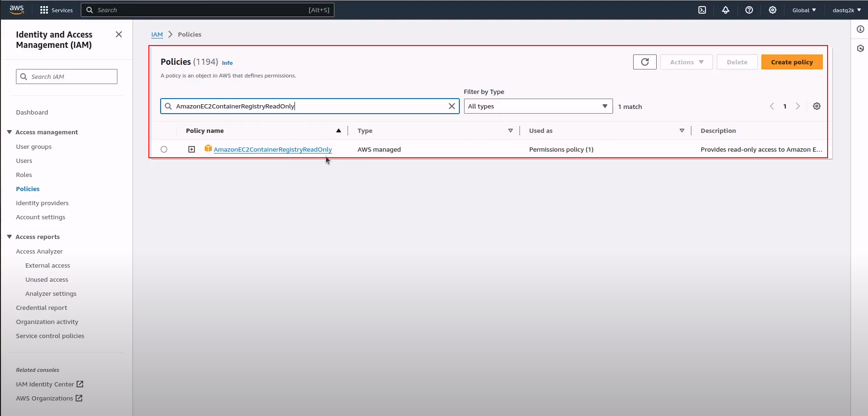This screenshot has width=868, height=416.
Task: Collapse the Access management section
Action: [9, 132]
